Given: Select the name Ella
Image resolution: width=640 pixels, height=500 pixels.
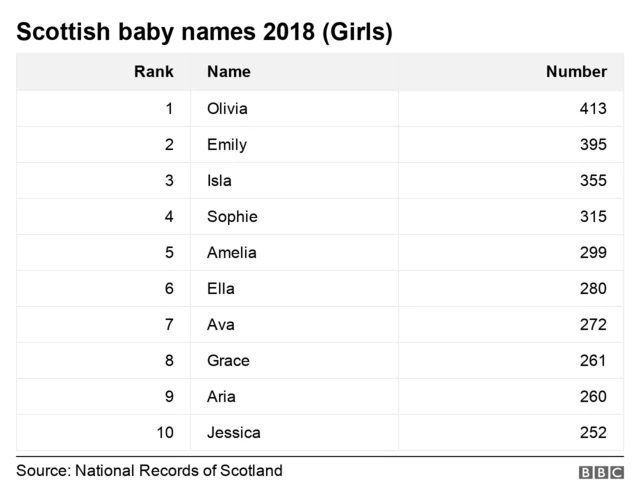Looking at the screenshot, I should click(x=220, y=288).
